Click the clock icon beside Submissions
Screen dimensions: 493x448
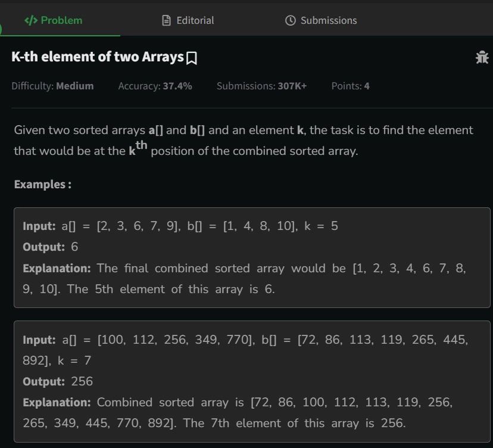click(x=290, y=20)
